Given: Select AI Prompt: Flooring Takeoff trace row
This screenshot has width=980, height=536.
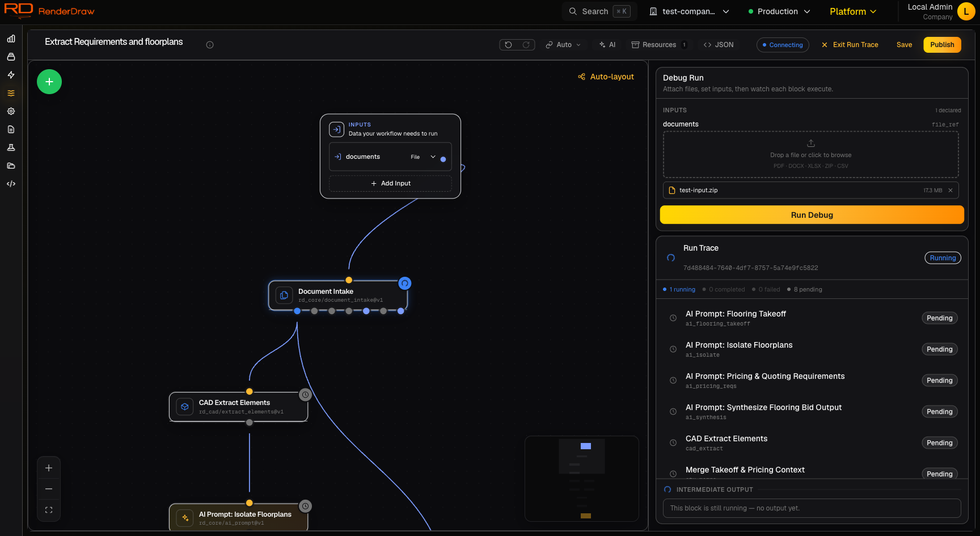Looking at the screenshot, I should 812,318.
